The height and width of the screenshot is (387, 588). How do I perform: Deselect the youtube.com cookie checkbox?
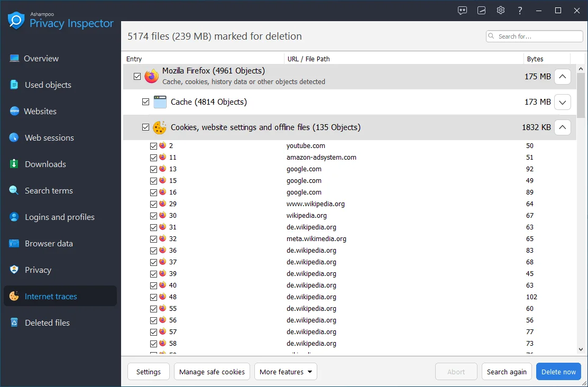(x=153, y=145)
